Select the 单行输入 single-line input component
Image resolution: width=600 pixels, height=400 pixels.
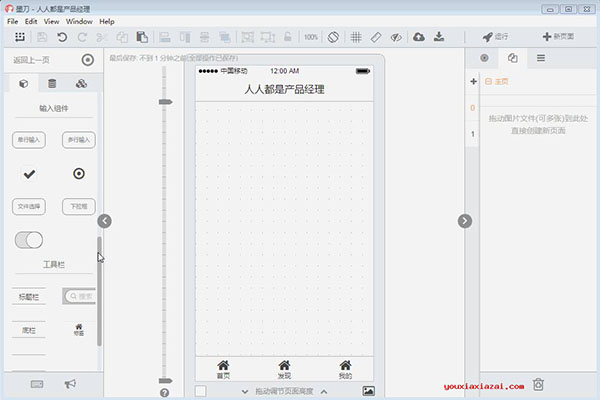coord(29,140)
